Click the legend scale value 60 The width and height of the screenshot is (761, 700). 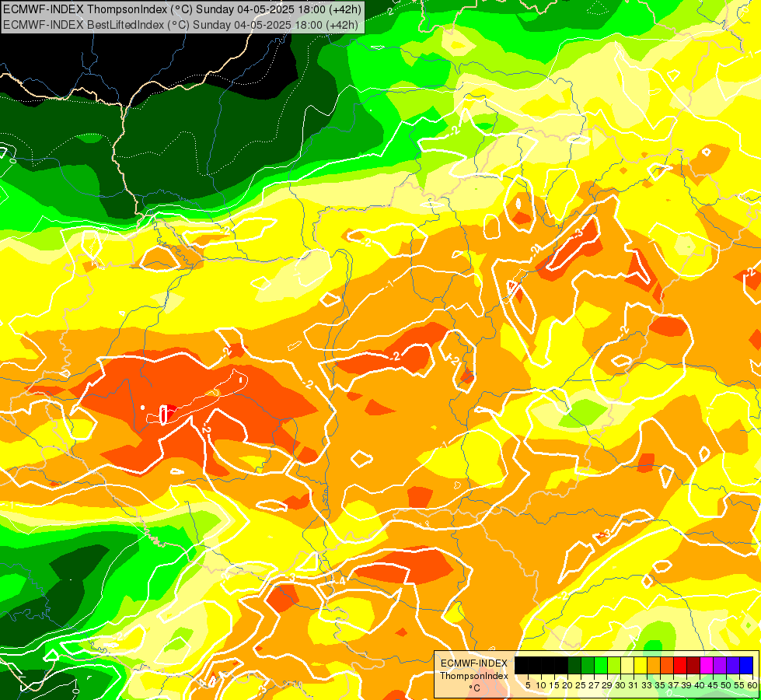(752, 685)
